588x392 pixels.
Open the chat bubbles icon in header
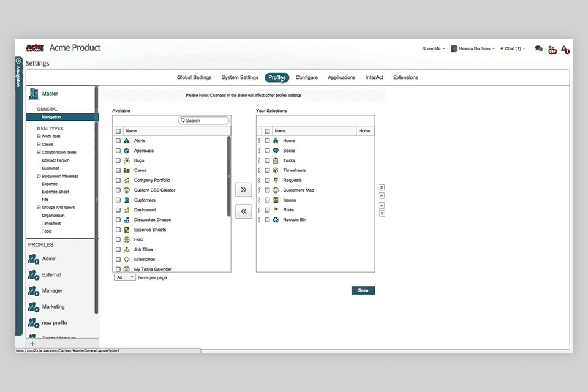(x=539, y=48)
